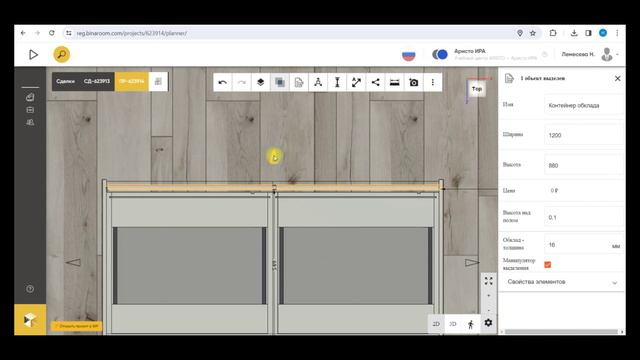Click the grid layout icon beside yellow tab
The width and height of the screenshot is (640, 360).
pyautogui.click(x=158, y=81)
